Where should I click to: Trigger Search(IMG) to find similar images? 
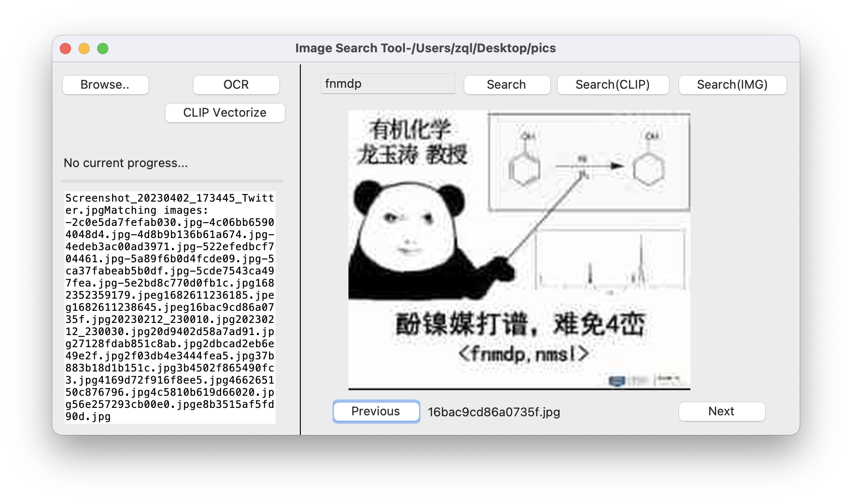(x=732, y=84)
